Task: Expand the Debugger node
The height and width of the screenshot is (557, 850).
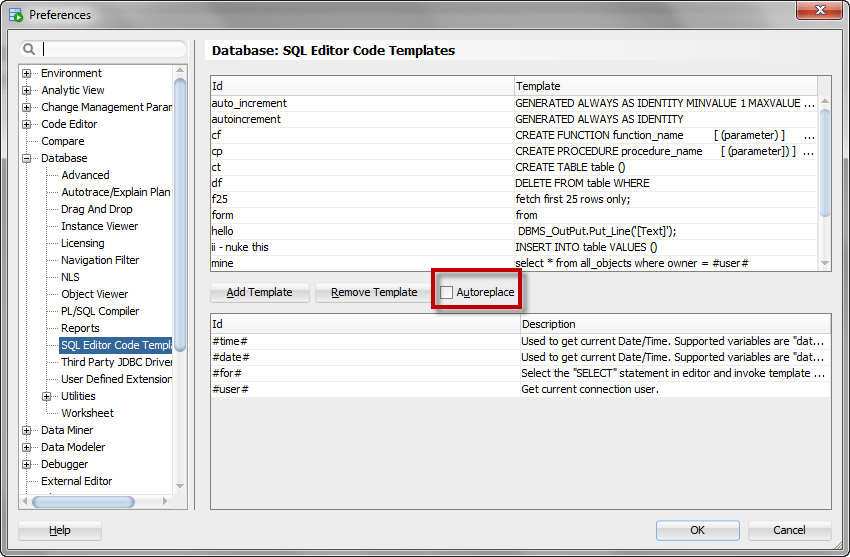Action: pyautogui.click(x=26, y=464)
